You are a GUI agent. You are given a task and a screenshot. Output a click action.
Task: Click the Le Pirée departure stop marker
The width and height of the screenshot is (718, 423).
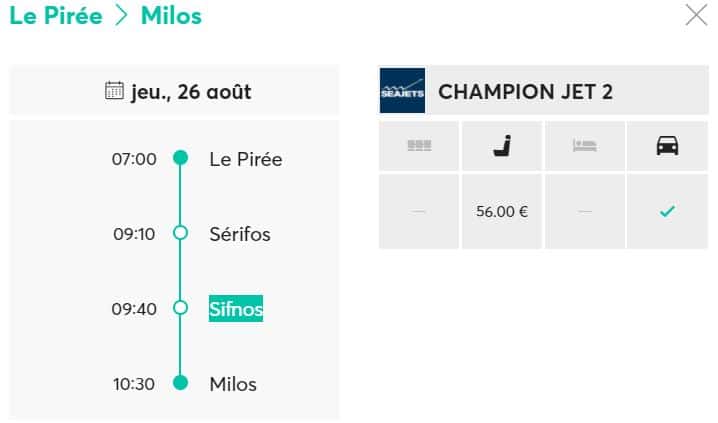click(x=180, y=158)
